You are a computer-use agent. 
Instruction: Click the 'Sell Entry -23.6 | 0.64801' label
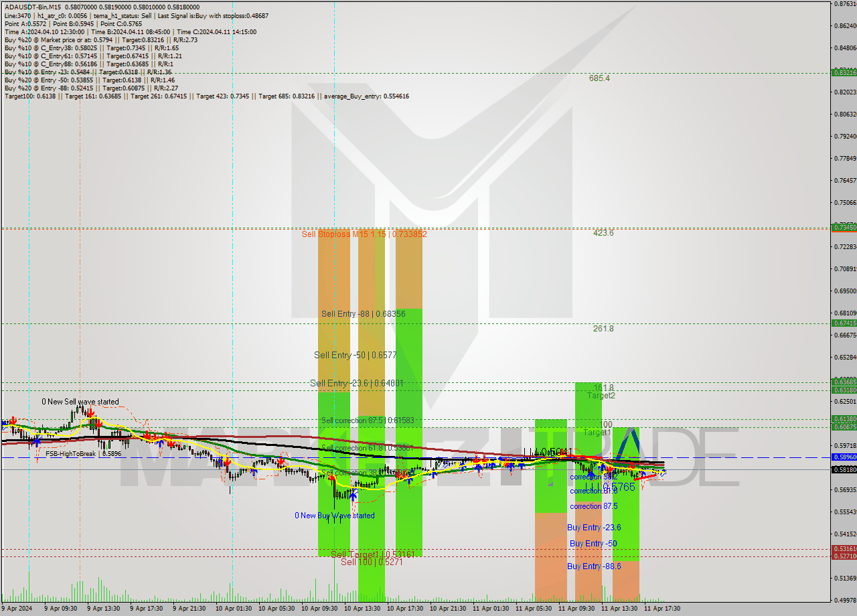[x=356, y=383]
